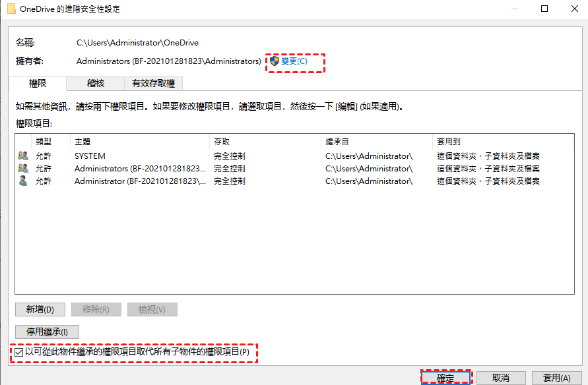Click inherited-from path in SYSTEM row
Viewport: 588px width, 385px height.
click(369, 156)
